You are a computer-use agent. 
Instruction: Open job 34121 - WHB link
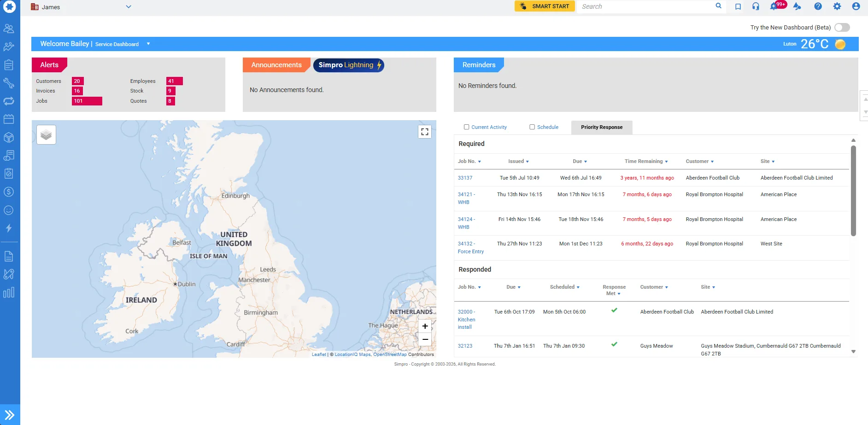pyautogui.click(x=466, y=198)
